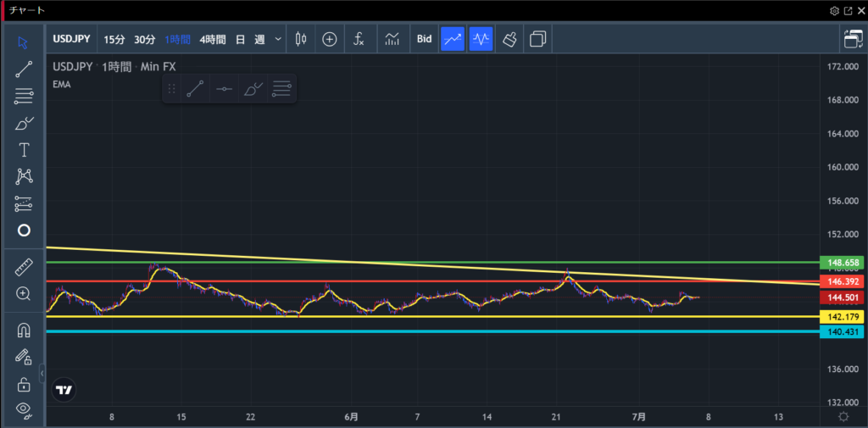Viewport: 868px width, 428px height.
Task: Select the Text tool
Action: click(x=23, y=150)
